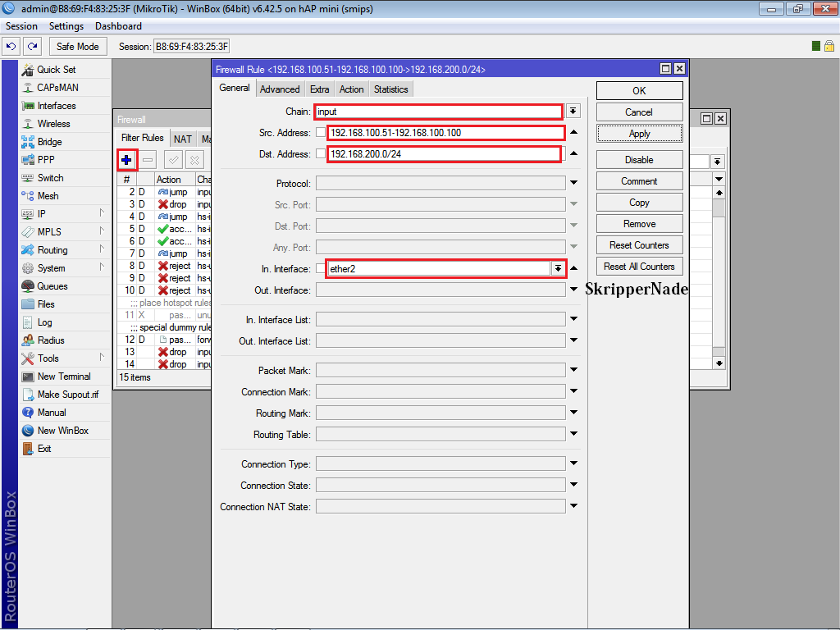
Task: Click the Dst. Address input field
Action: [444, 153]
